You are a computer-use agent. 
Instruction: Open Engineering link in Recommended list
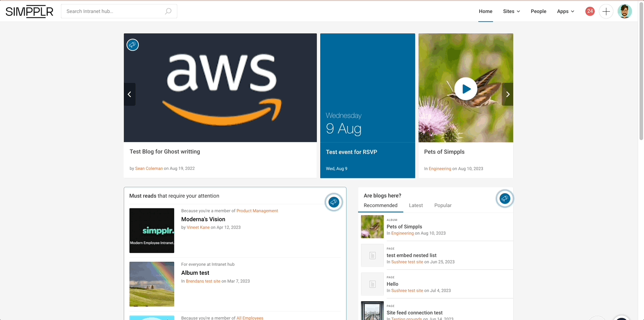coord(403,233)
